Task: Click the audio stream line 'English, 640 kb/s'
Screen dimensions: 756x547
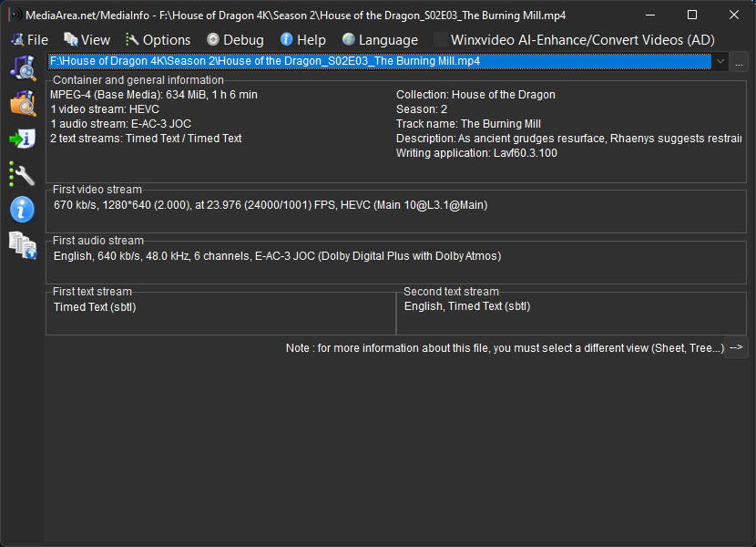Action: pos(277,256)
